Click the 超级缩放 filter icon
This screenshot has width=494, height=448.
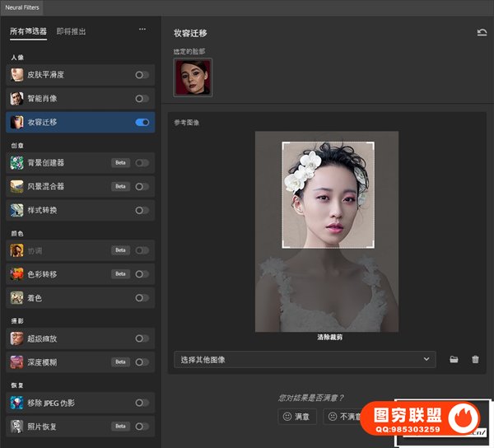coord(16,338)
